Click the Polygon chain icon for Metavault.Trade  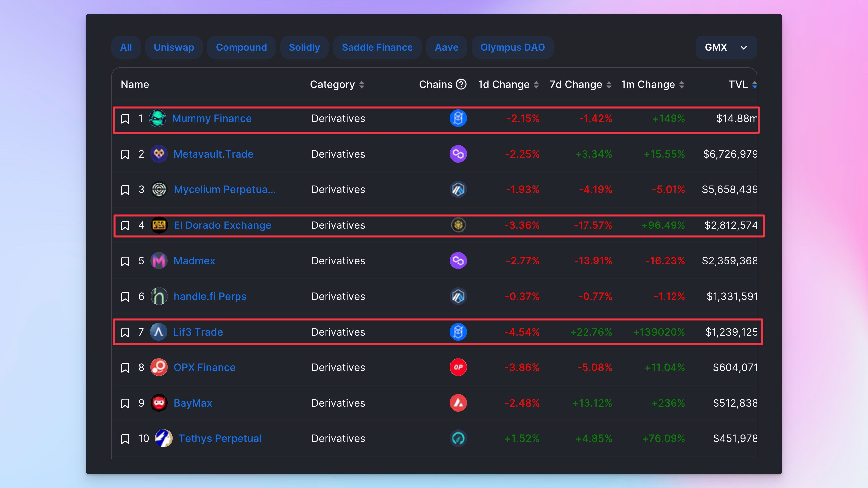[458, 154]
